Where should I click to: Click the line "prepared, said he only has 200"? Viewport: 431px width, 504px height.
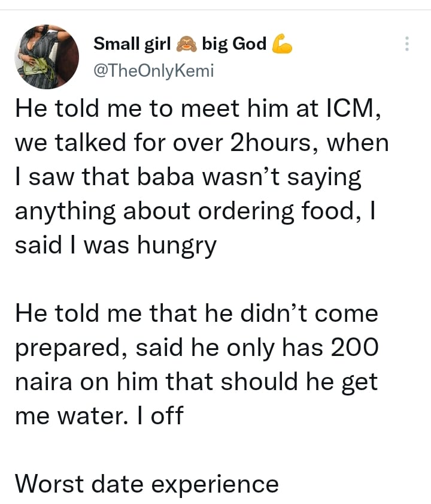(196, 348)
